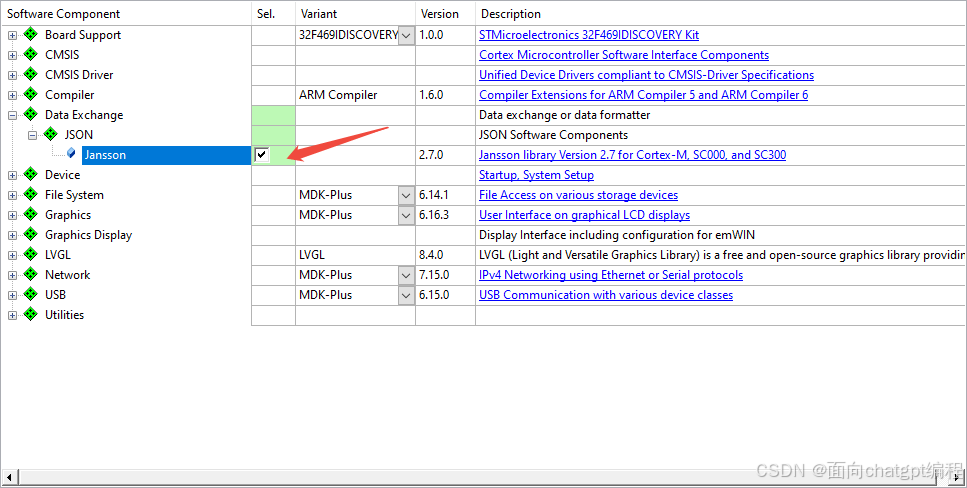
Task: Click the Utilities green diamond icon
Action: pyautogui.click(x=30, y=314)
